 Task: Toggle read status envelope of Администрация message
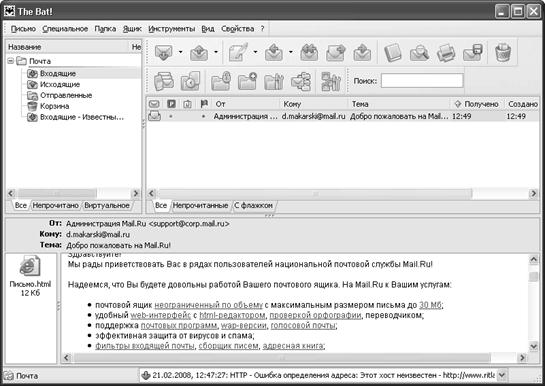154,116
